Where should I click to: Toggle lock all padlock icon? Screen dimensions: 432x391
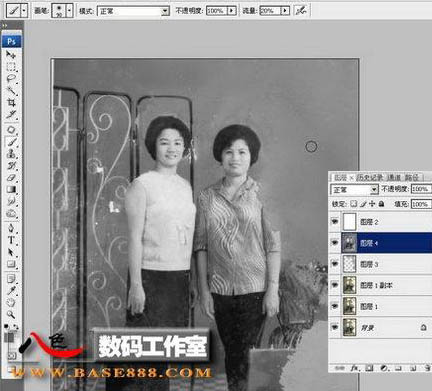coord(381,204)
